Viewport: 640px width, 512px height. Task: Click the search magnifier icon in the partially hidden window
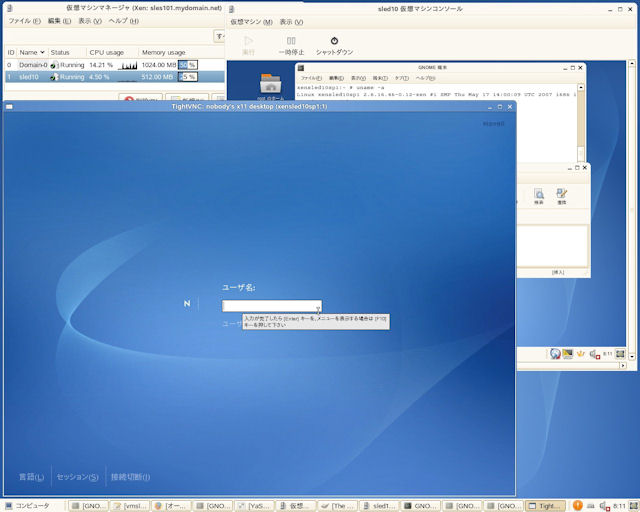(x=539, y=194)
